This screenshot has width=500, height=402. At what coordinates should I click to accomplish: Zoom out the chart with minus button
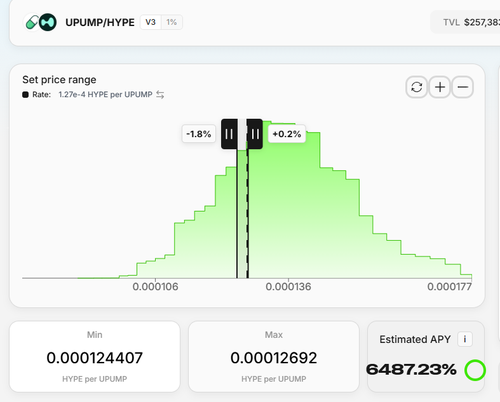(463, 87)
